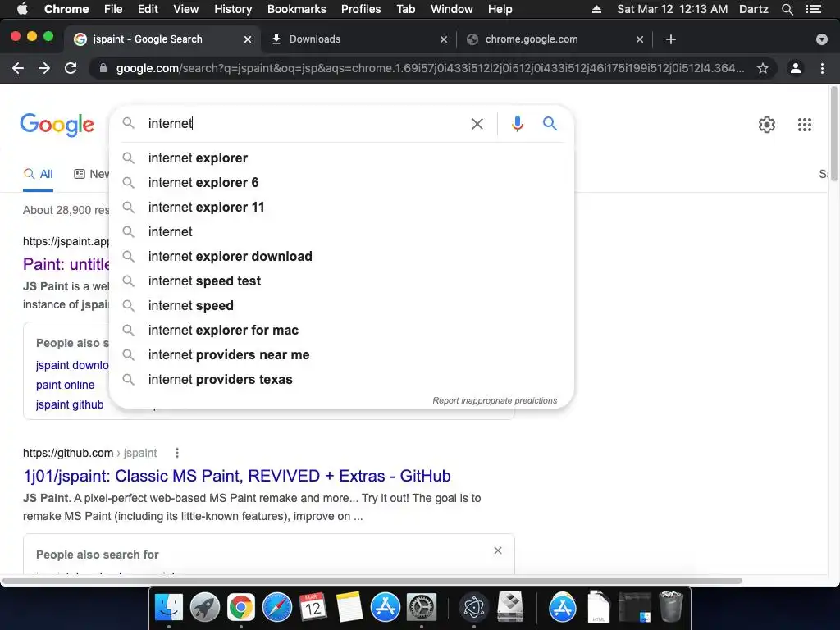Choose plain internet suggestion
The height and width of the screenshot is (630, 840).
pyautogui.click(x=342, y=232)
